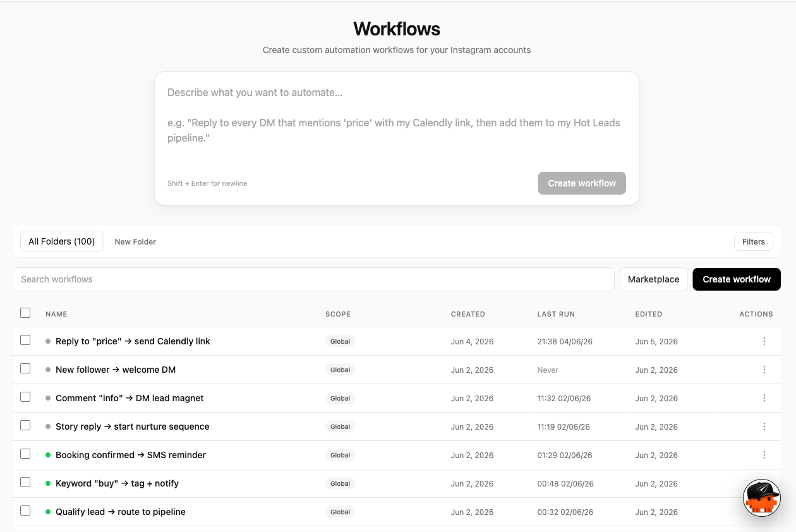
Task: Click gray status dot of Comment "info" workflow
Action: point(48,398)
